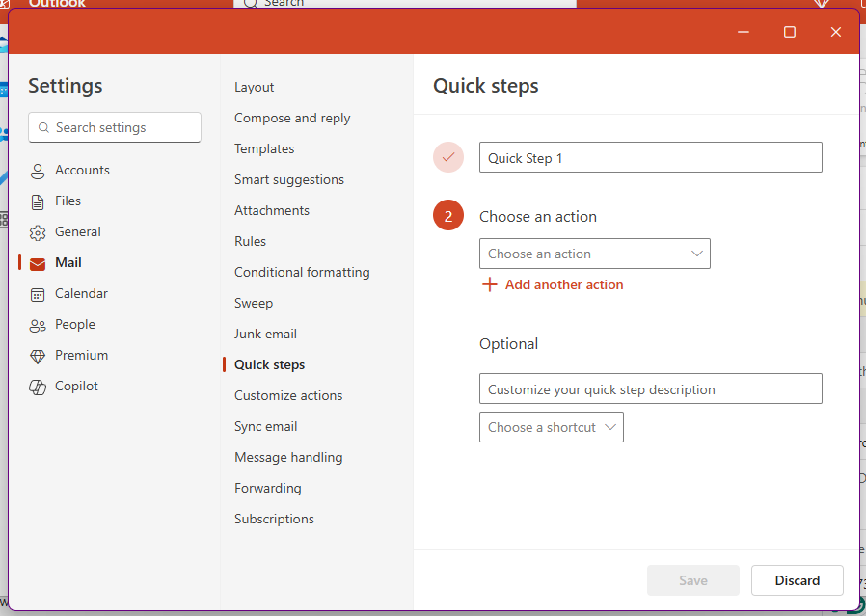Go to Junk email section
Screen dimensions: 866x616
265,335
